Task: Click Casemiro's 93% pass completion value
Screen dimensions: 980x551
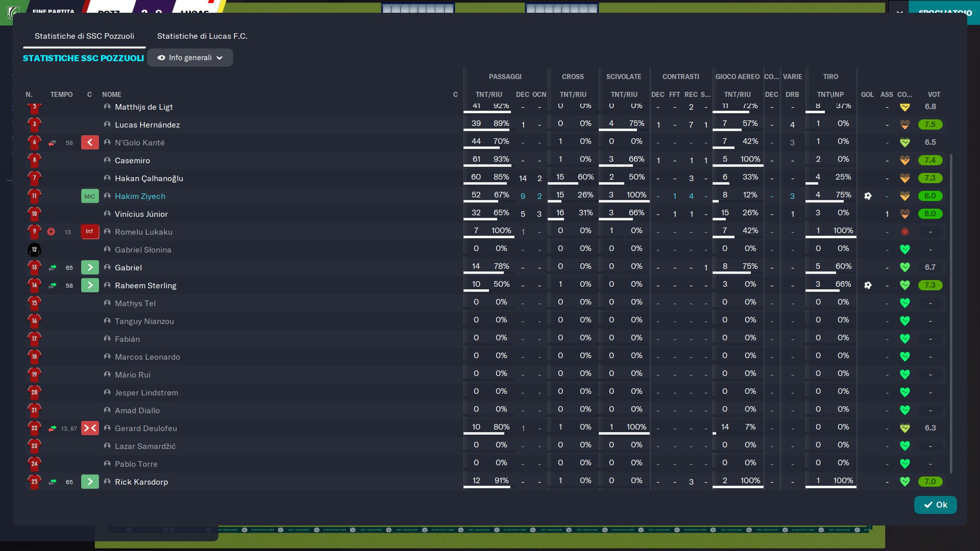Action: pyautogui.click(x=501, y=159)
